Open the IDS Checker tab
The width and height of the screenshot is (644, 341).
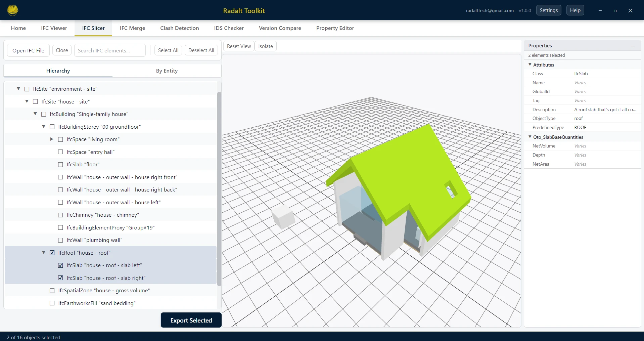point(229,28)
